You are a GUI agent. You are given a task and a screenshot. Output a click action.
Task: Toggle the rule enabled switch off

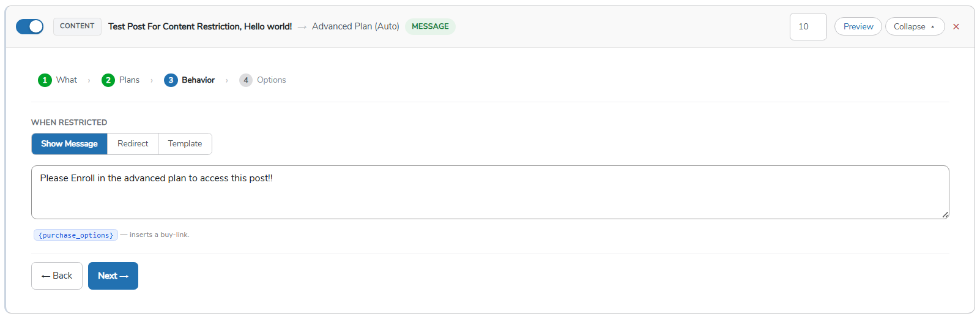29,26
